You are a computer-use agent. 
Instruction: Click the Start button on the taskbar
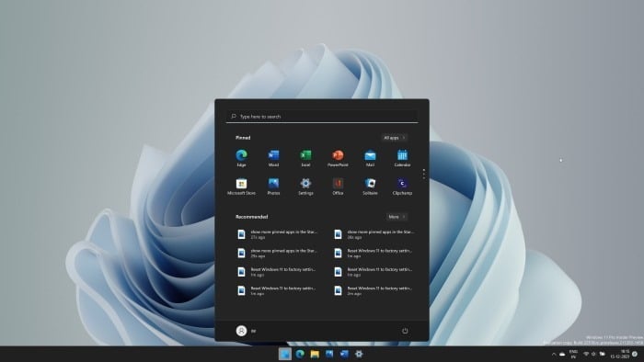pyautogui.click(x=285, y=354)
